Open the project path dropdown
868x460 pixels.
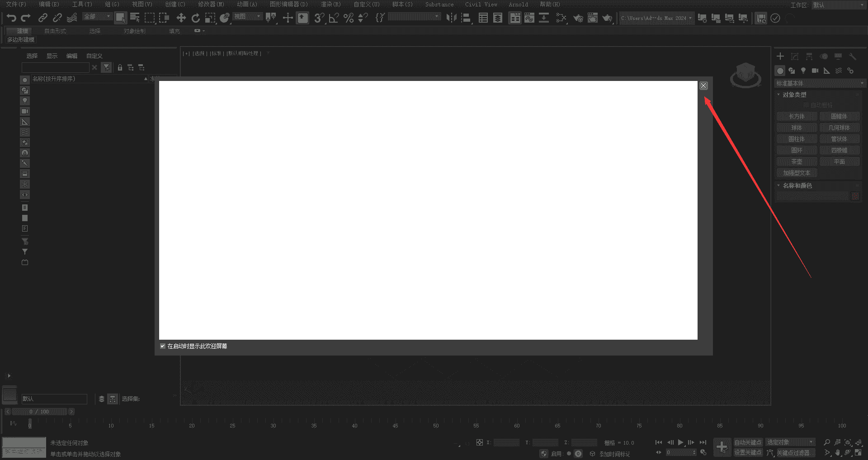click(656, 18)
